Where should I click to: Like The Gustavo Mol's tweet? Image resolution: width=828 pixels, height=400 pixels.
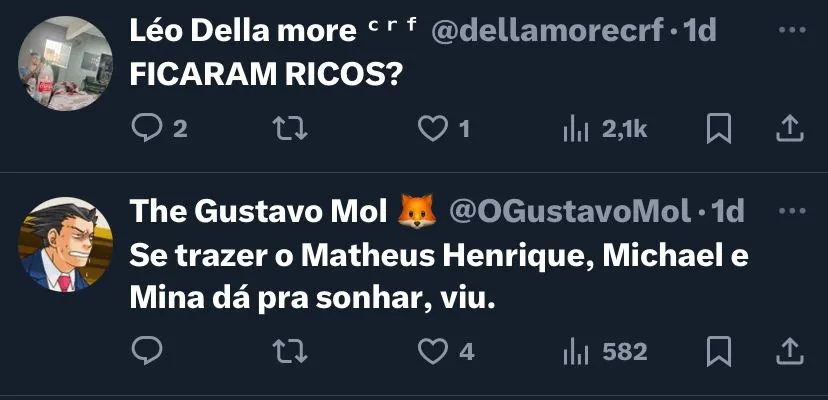431,351
